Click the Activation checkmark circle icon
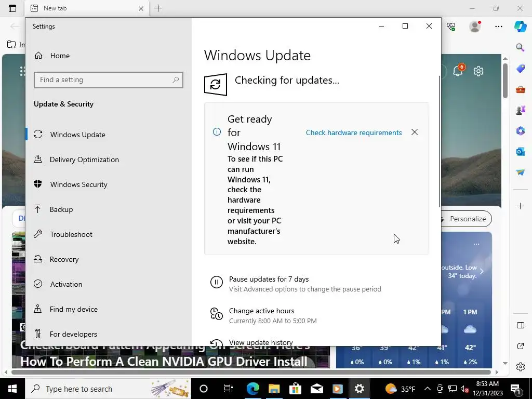This screenshot has height=399, width=532. (x=38, y=284)
